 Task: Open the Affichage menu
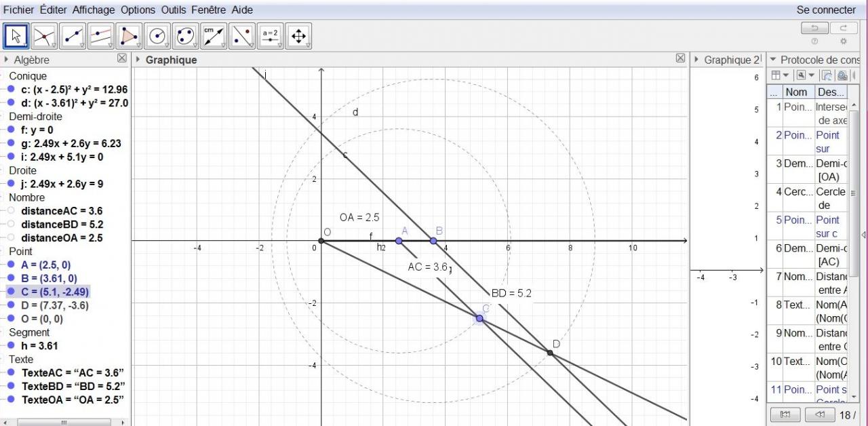coord(94,9)
